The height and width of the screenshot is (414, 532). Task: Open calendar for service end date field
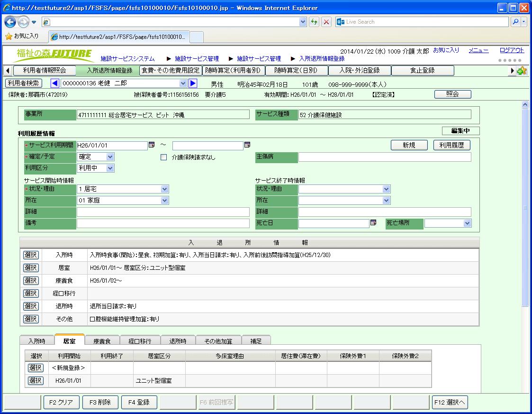(x=247, y=145)
